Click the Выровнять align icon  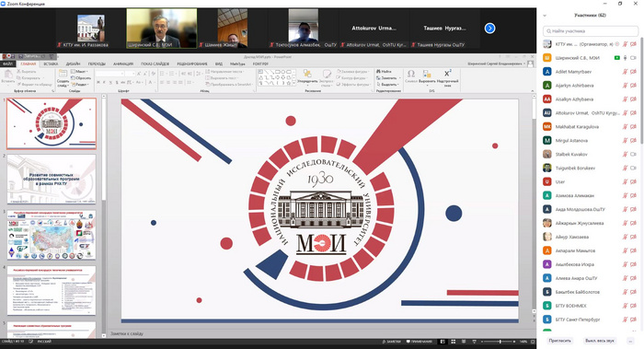[x=427, y=74]
